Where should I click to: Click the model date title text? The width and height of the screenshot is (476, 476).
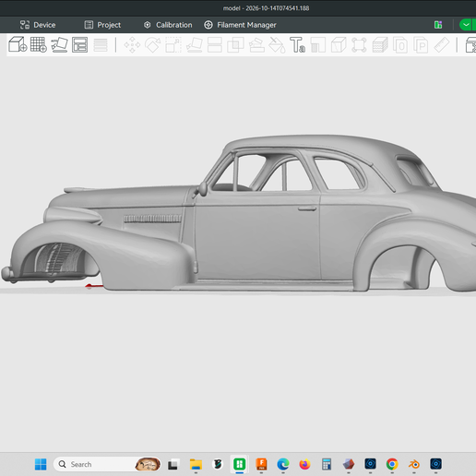(x=266, y=8)
